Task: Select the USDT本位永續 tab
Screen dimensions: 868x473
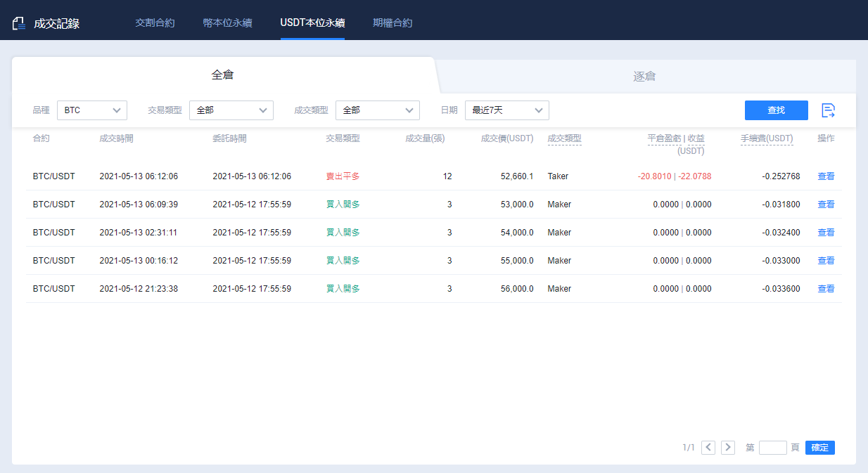Action: tap(312, 22)
